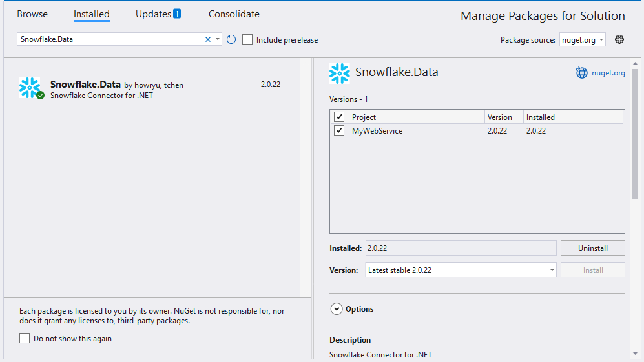Open the Version dropdown Latest stable 2.0.22

coord(461,270)
